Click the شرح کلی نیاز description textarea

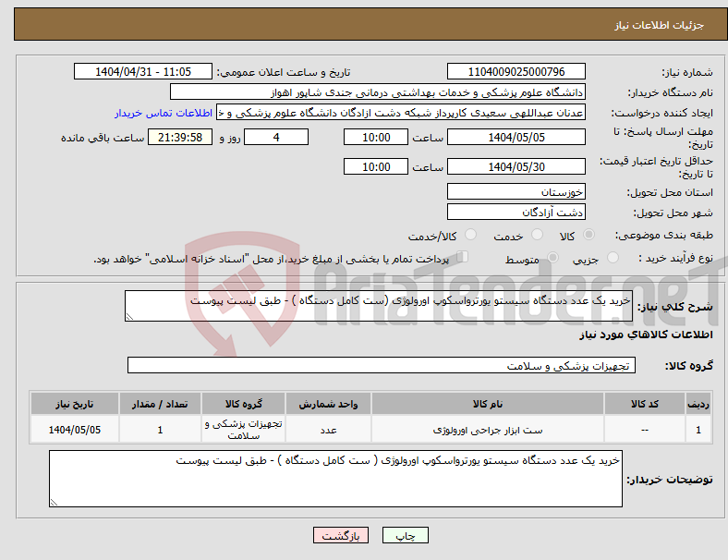379,306
